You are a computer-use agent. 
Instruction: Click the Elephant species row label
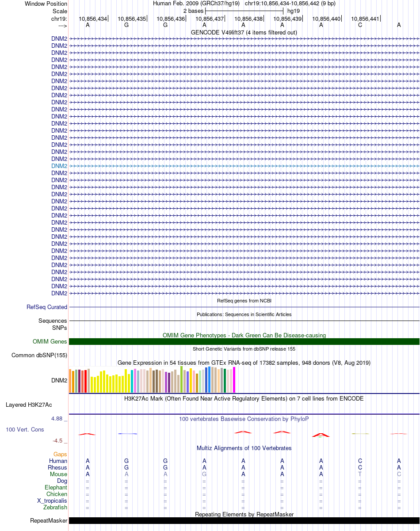tap(56, 487)
